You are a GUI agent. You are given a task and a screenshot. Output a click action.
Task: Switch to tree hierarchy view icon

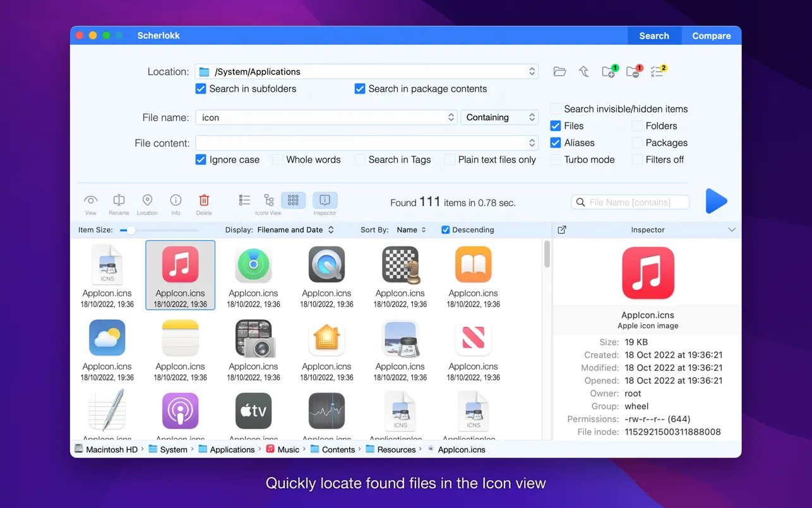268,200
